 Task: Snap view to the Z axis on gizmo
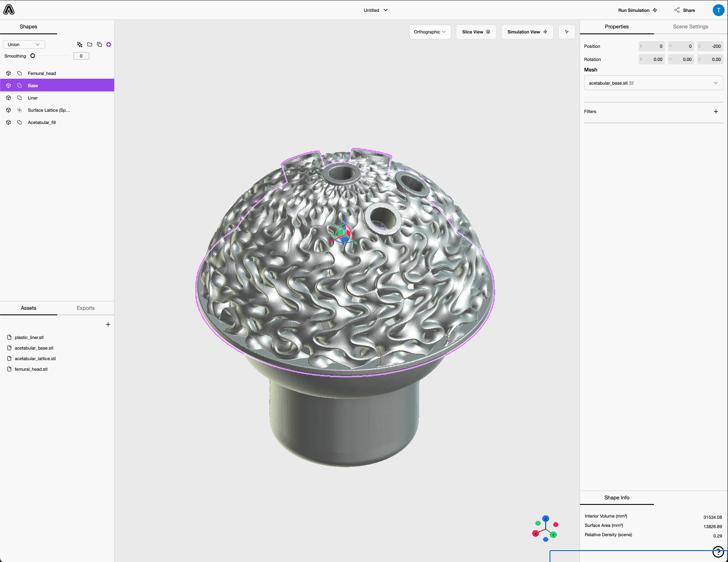pyautogui.click(x=546, y=518)
